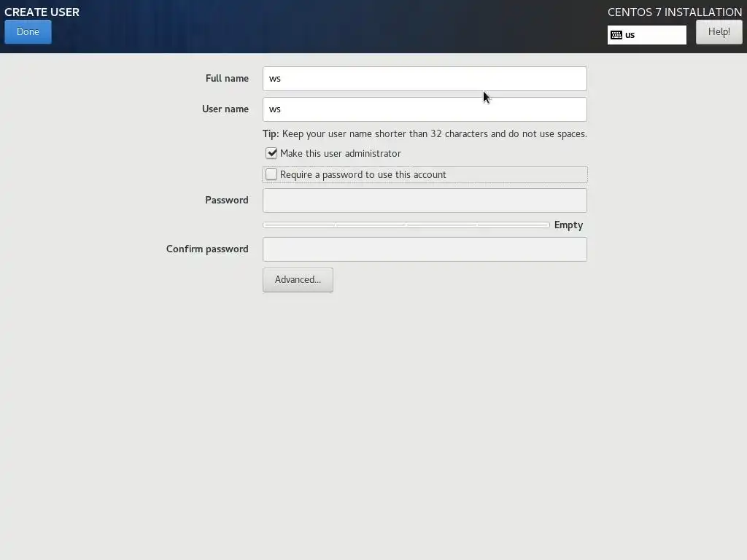747x560 pixels.
Task: Click the User name label
Action: (x=225, y=109)
